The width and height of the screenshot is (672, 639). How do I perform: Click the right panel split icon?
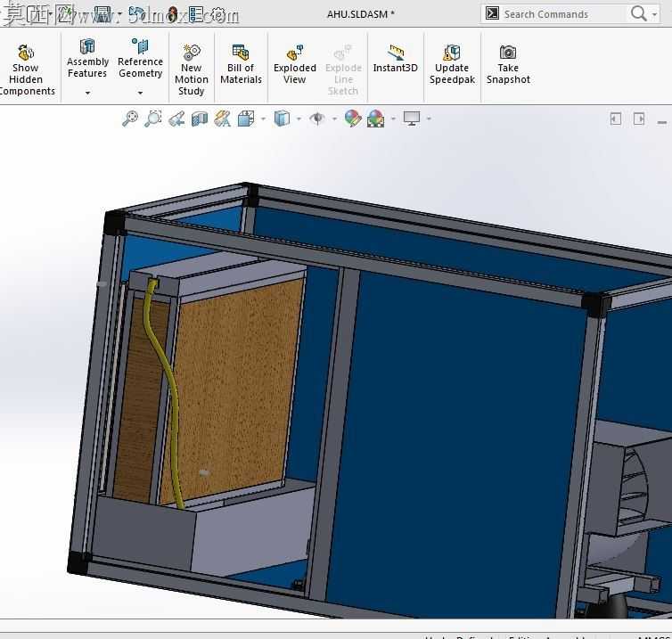tap(638, 119)
